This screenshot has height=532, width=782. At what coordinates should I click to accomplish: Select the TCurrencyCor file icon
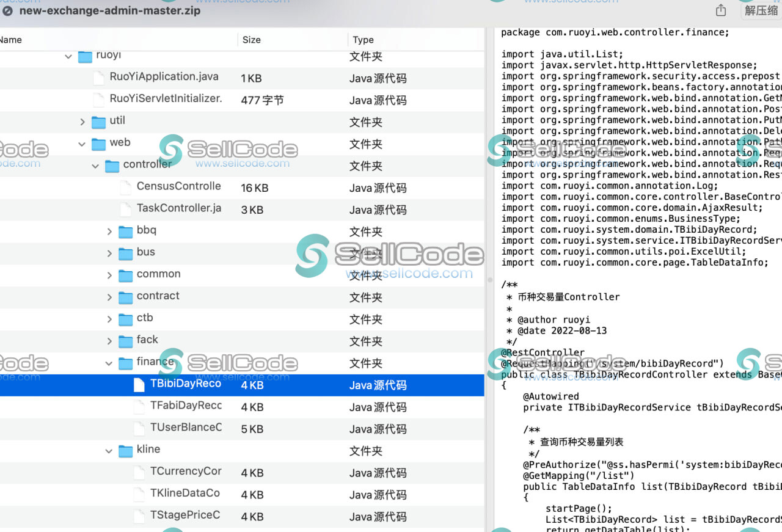pyautogui.click(x=139, y=473)
